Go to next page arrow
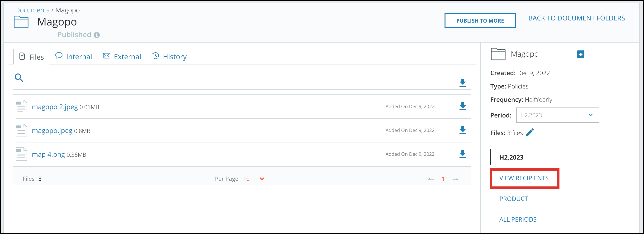 tap(455, 179)
